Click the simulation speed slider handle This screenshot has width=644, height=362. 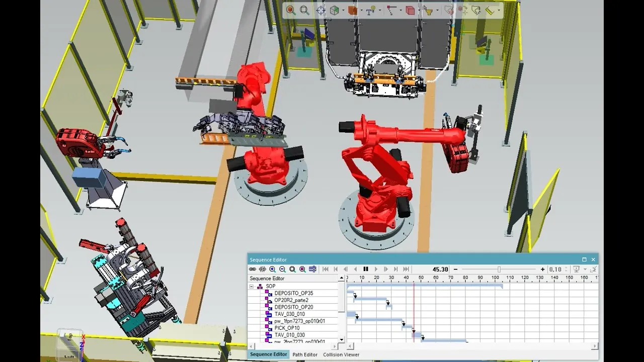pyautogui.click(x=499, y=269)
